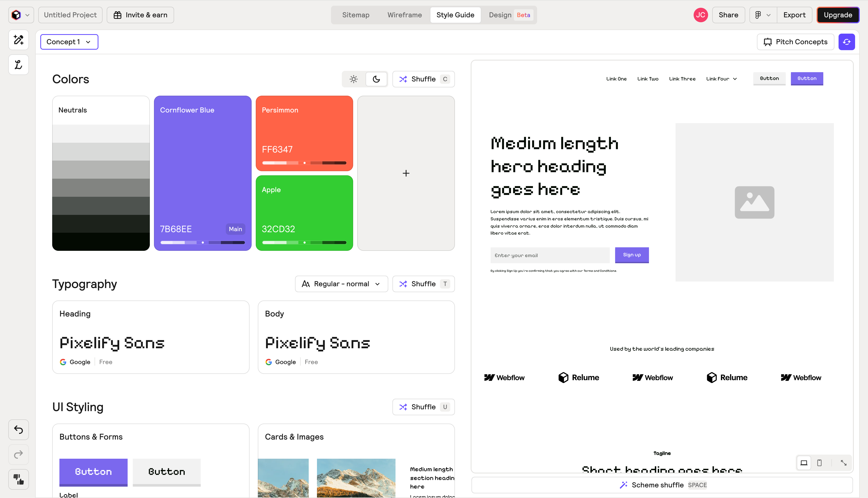Click the second mountain image in Cards & Images
Screen dimensions: 868x498
pos(356,478)
